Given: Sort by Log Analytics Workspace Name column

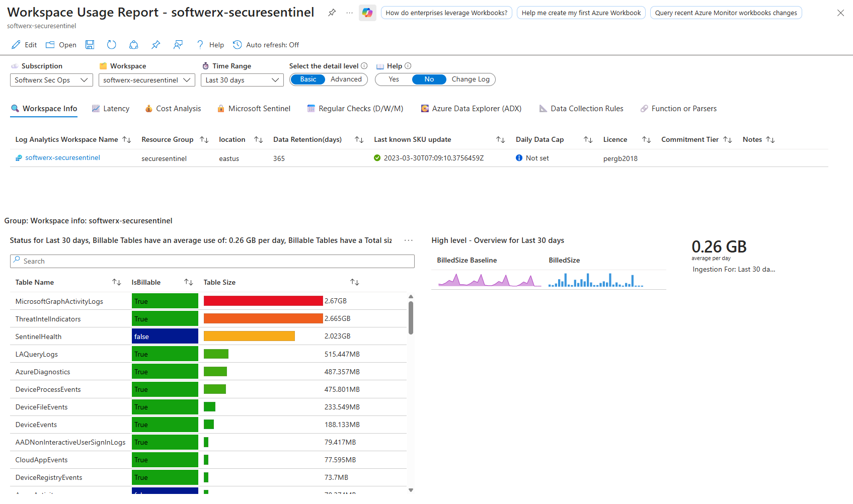Looking at the screenshot, I should [x=127, y=140].
